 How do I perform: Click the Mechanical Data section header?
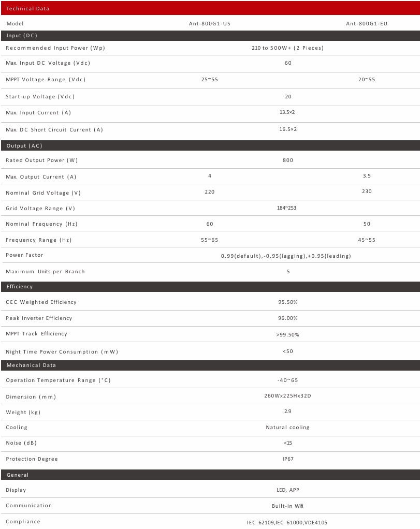[31, 365]
